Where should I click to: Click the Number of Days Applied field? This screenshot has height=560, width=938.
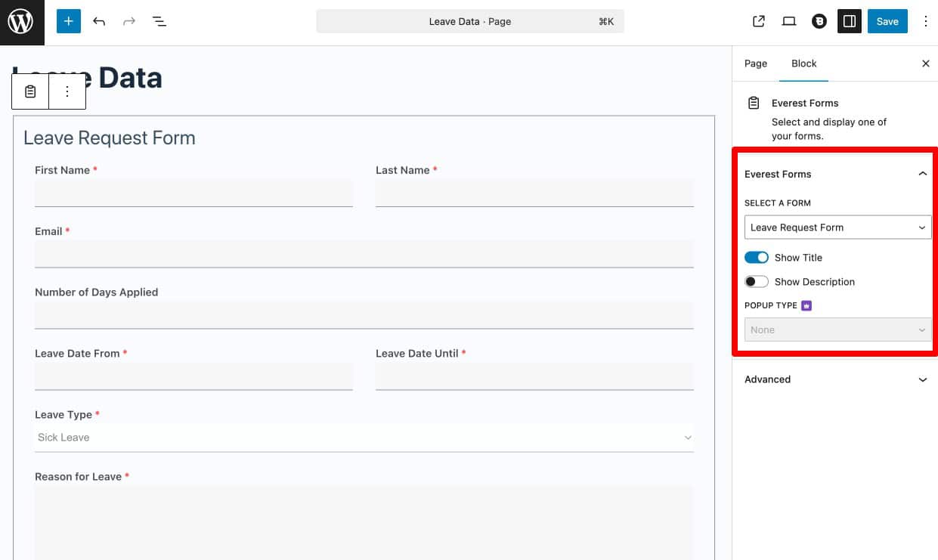(x=364, y=315)
